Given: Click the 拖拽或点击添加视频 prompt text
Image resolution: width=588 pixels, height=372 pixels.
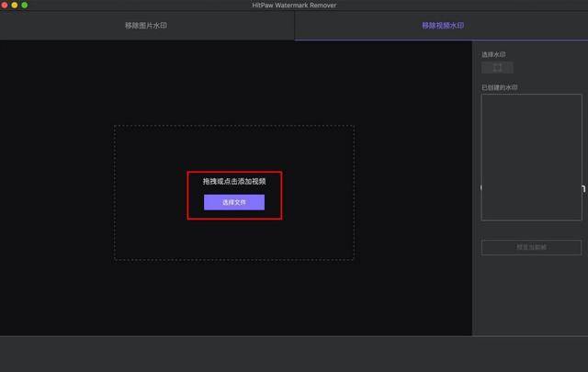Looking at the screenshot, I should [234, 181].
